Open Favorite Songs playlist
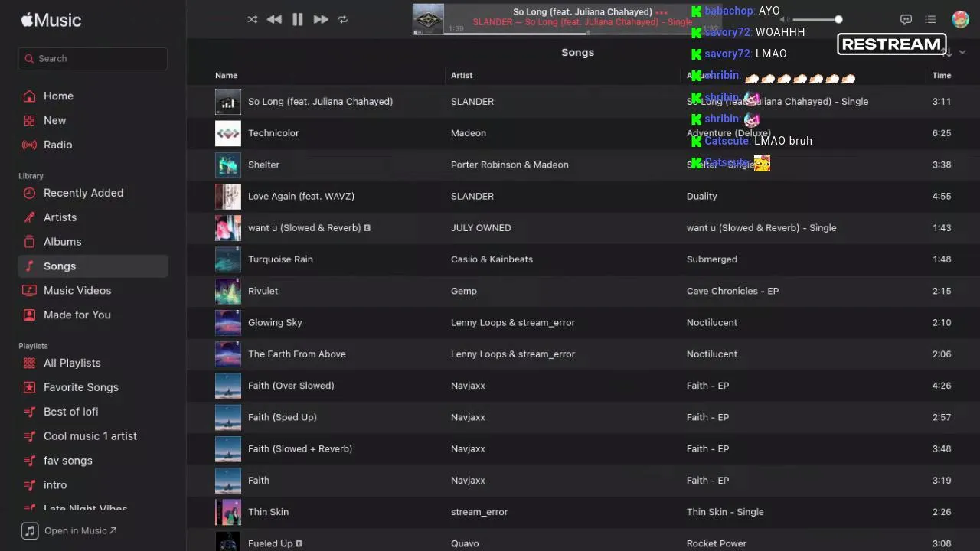Screen dimensions: 980x551 click(93, 387)
